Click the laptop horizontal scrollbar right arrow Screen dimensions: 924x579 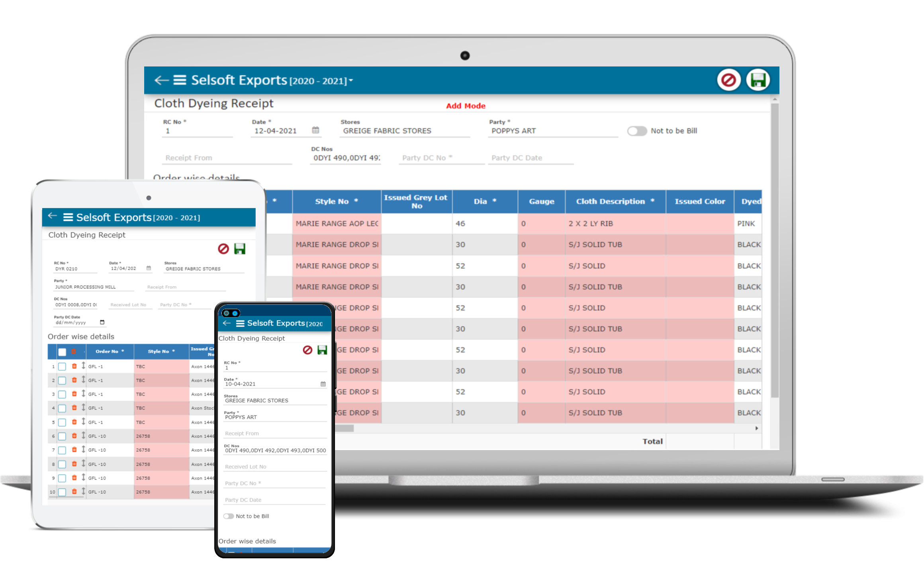click(x=757, y=428)
